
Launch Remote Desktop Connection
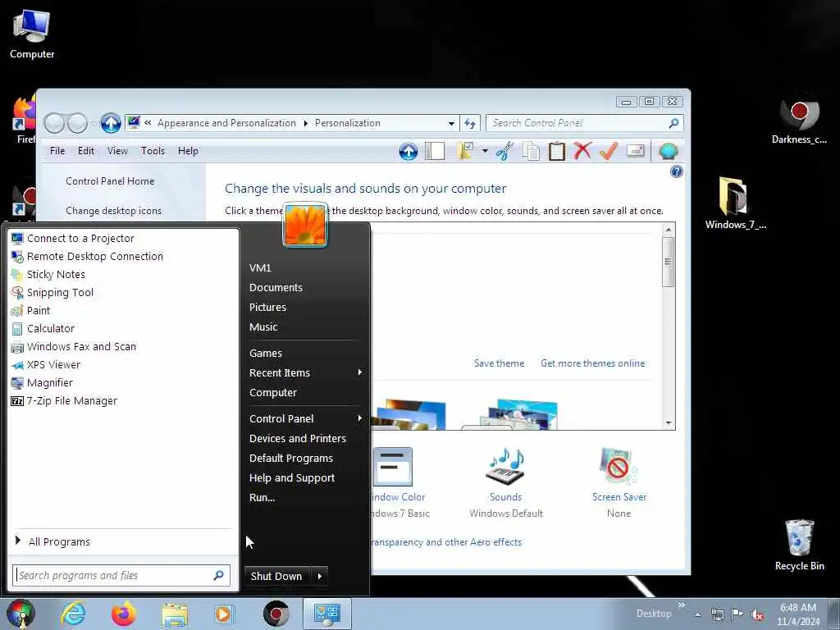123,257
